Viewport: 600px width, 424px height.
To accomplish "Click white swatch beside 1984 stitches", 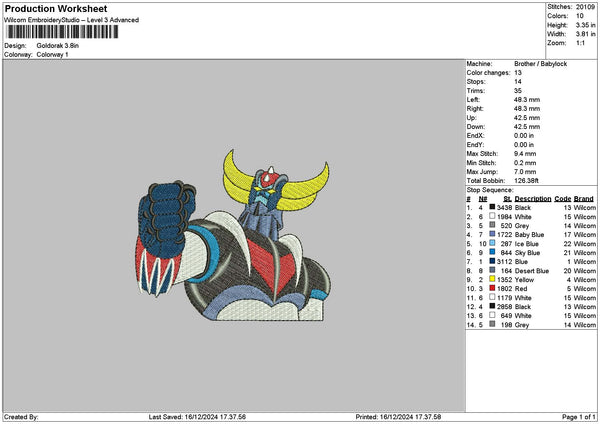I will pos(492,216).
